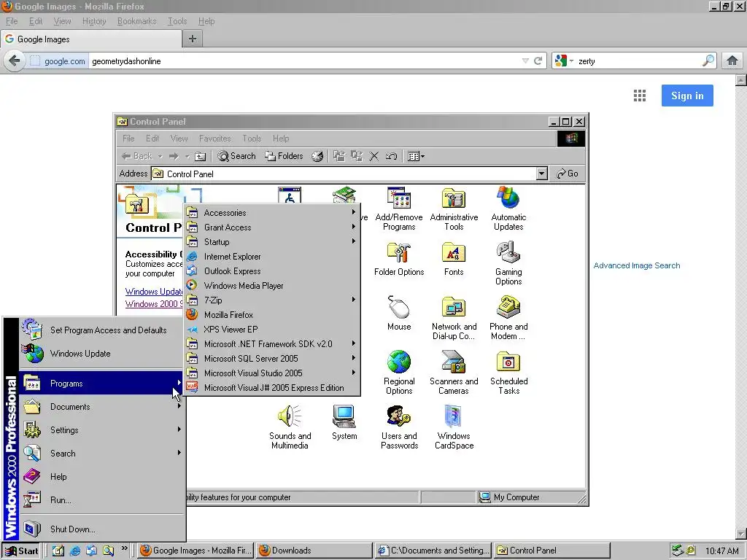Open a new Firefox tab
Screen dimensions: 747x560
coord(193,39)
